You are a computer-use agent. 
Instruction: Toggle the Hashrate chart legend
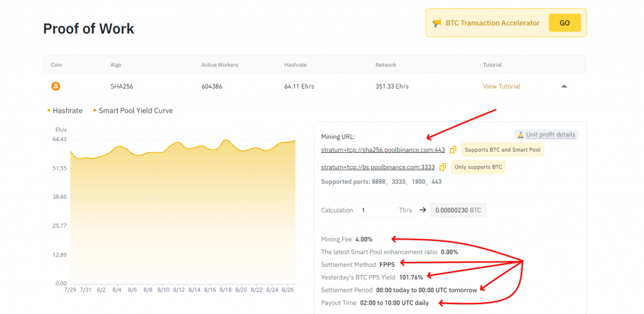65,111
